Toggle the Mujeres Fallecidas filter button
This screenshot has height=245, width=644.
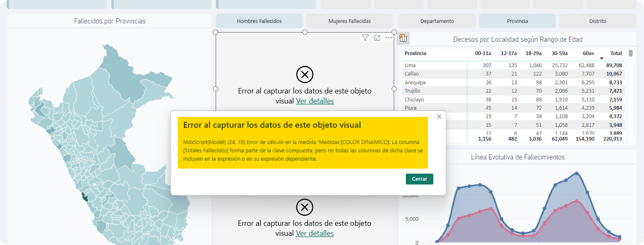[x=350, y=21]
